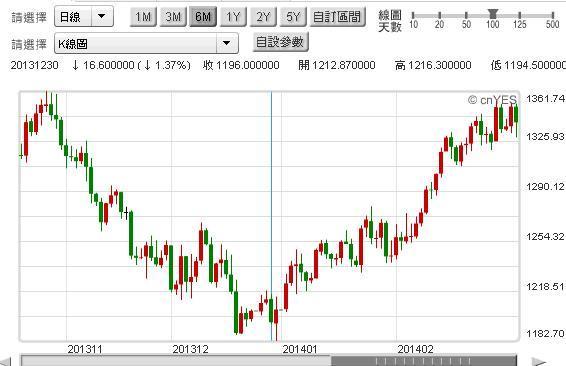
Task: Click the 1361.74 price axis label
Action: pos(545,99)
